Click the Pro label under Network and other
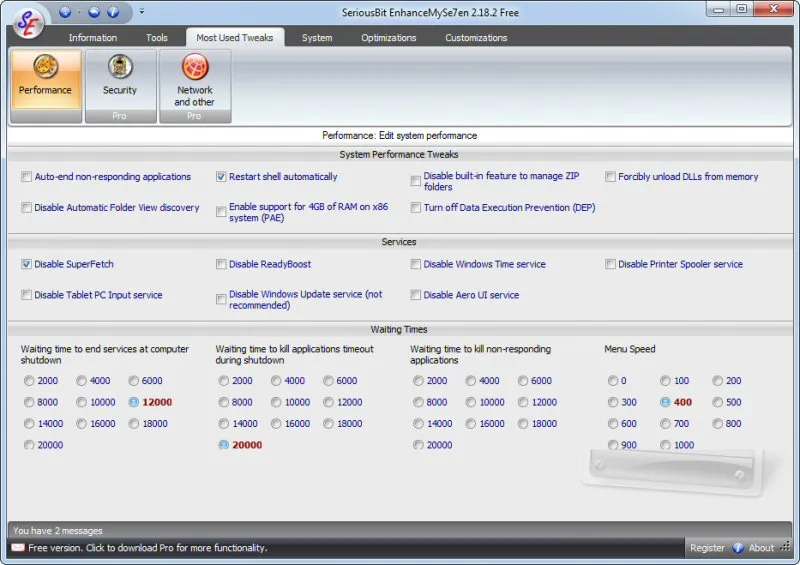Image resolution: width=800 pixels, height=565 pixels. click(x=194, y=116)
